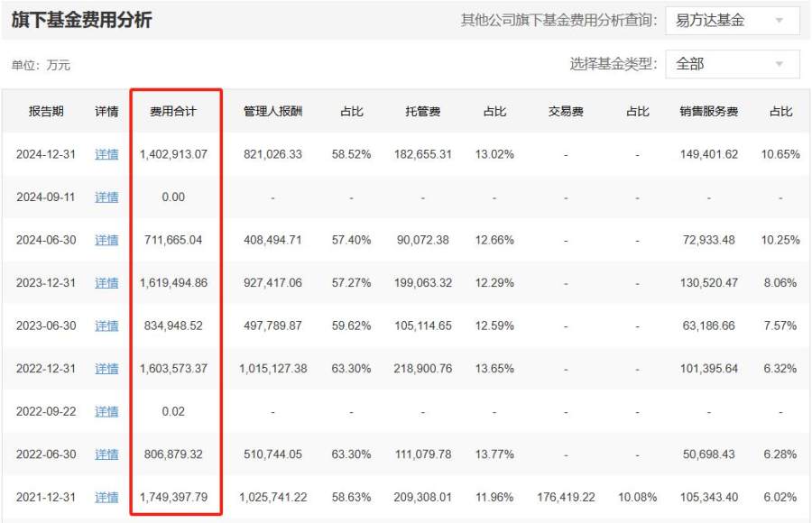This screenshot has width=812, height=523.
Task: Open 详情 link for 2022-09-22
Action: 106,411
